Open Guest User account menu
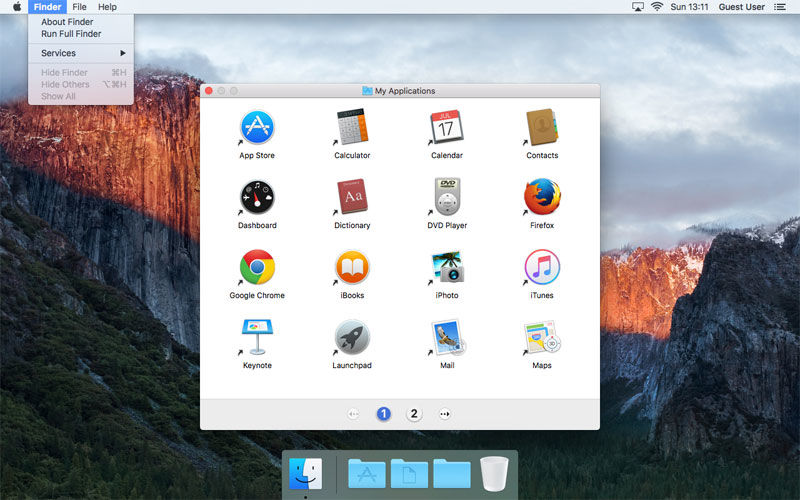800x500 pixels. pos(741,7)
